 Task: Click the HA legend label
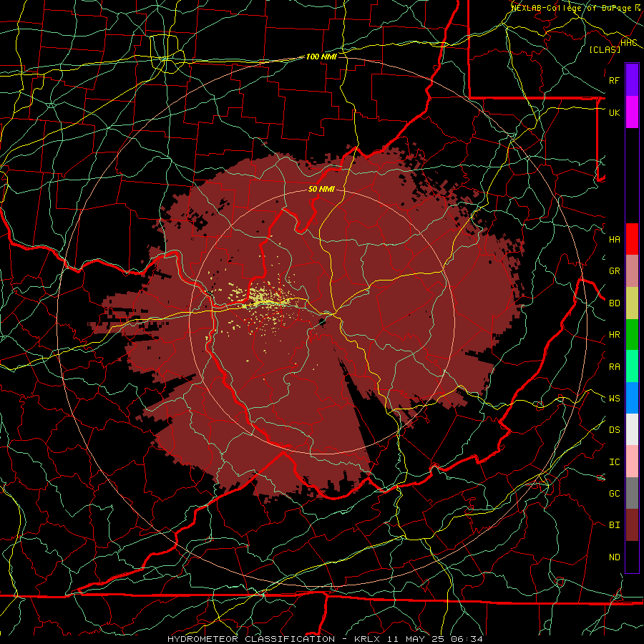615,239
